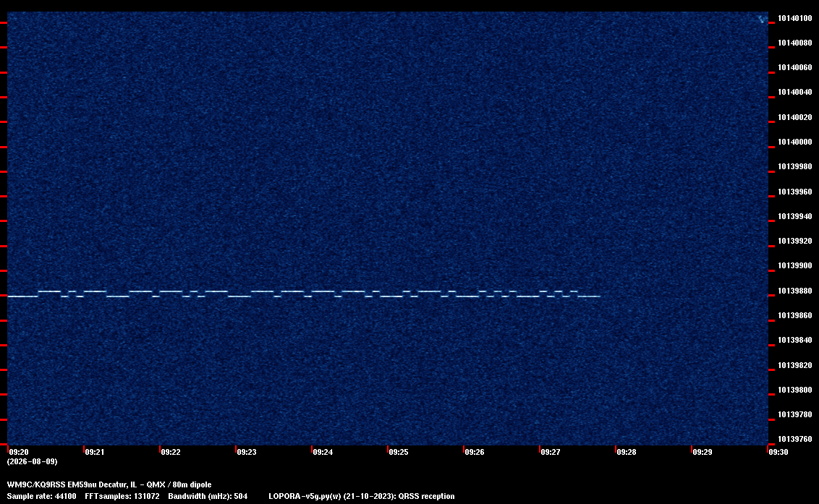
Task: Click the 10140080 frequency label
Action: click(x=794, y=43)
